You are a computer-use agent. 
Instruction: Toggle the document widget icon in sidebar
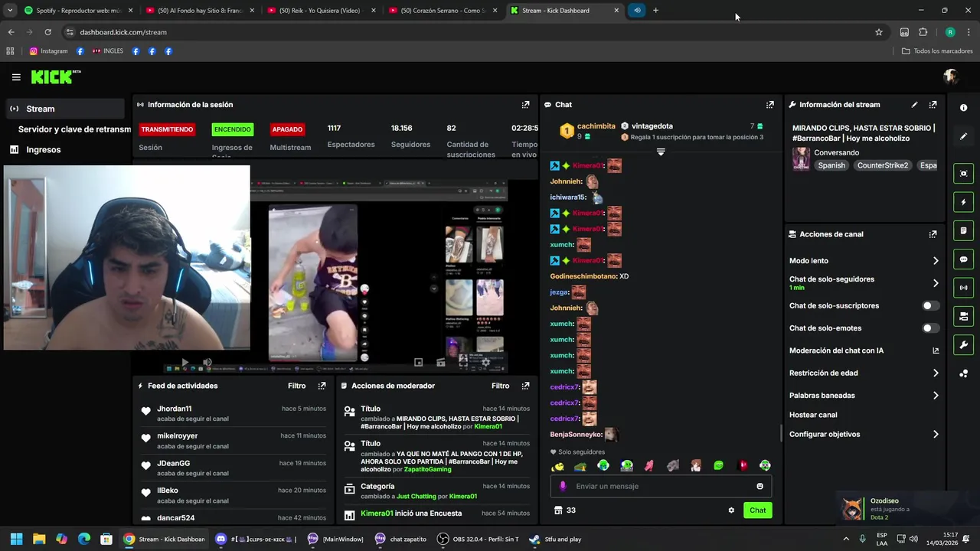click(x=963, y=230)
